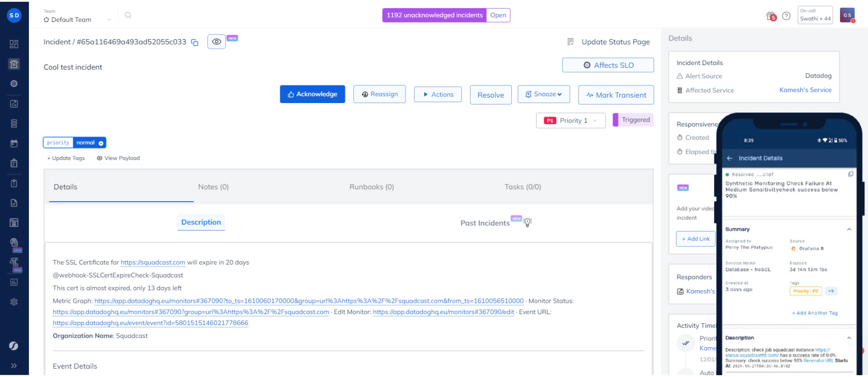Switch to the Notes (0) tab

pos(213,187)
